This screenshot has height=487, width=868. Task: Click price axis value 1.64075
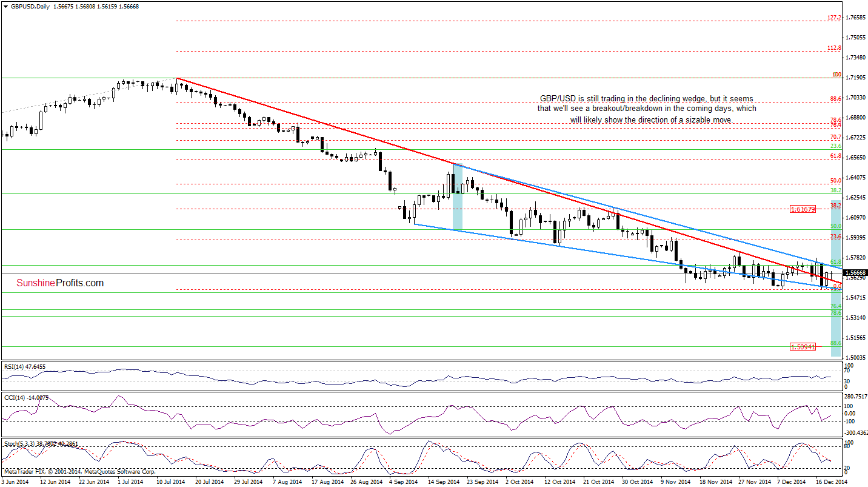pos(855,178)
